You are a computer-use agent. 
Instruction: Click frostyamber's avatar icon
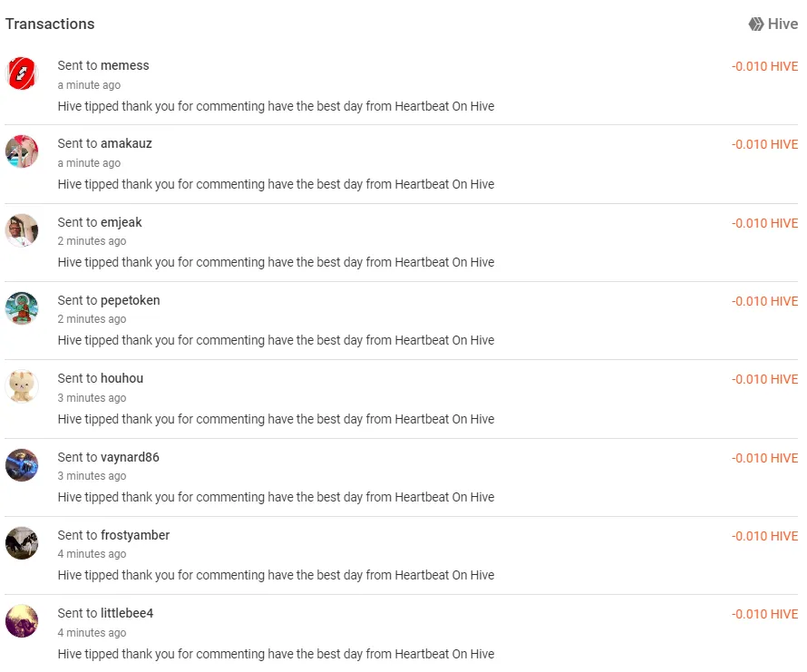pos(22,543)
